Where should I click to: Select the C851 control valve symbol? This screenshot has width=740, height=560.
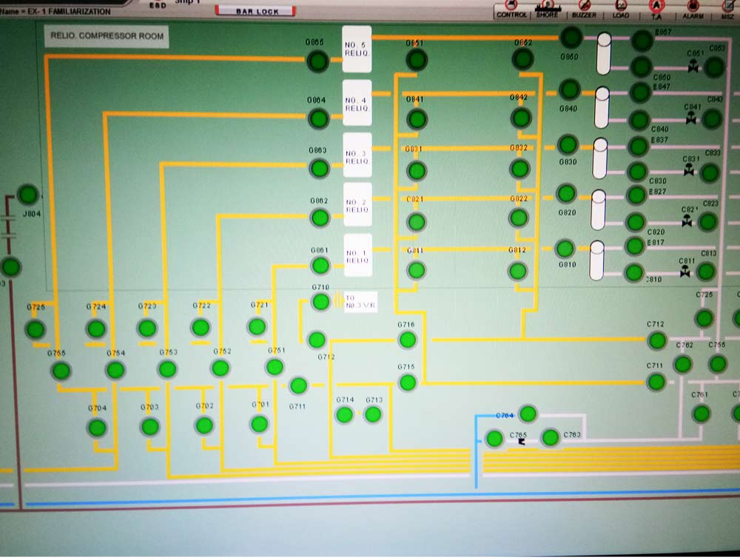point(693,67)
